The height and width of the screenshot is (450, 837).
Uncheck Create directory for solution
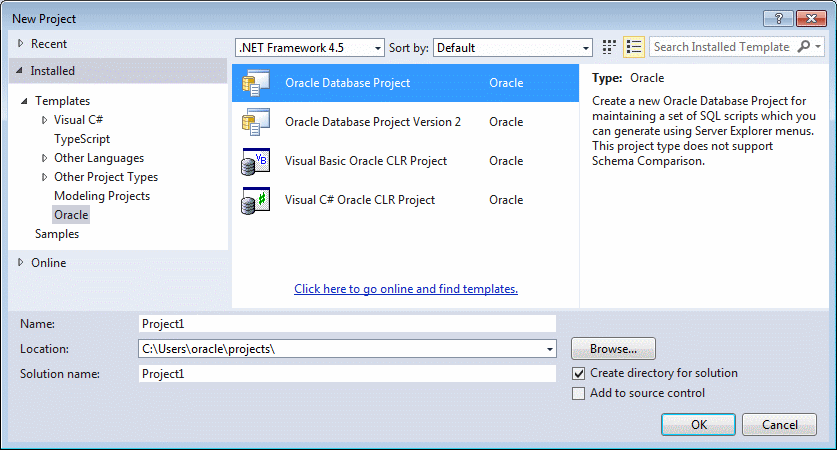578,373
